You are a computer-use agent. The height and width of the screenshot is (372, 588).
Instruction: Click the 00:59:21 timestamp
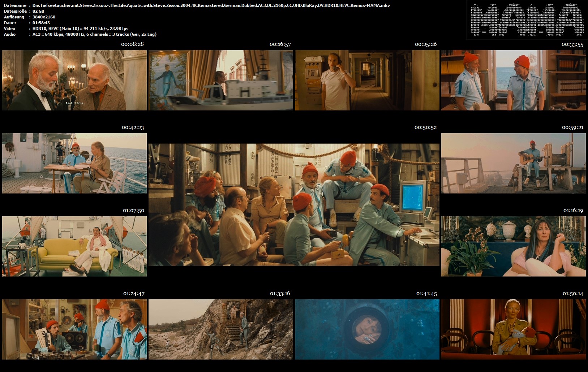(x=573, y=127)
